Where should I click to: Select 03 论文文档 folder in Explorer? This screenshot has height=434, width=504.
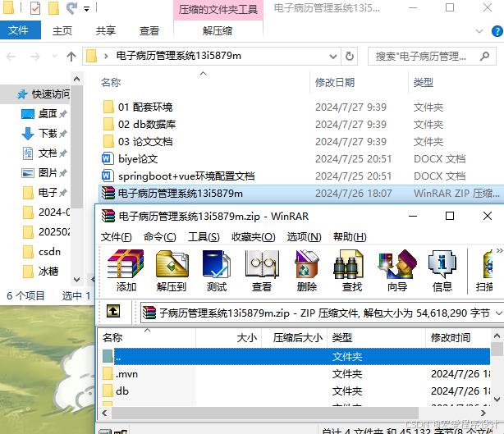[138, 142]
